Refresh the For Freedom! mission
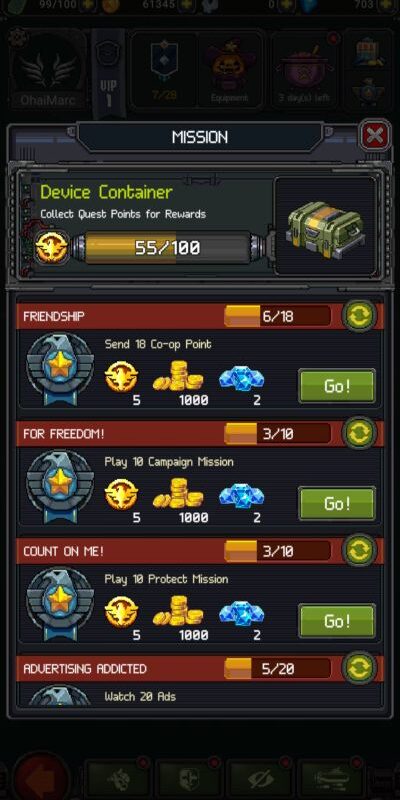Screen dimensions: 400x800 (x=361, y=434)
